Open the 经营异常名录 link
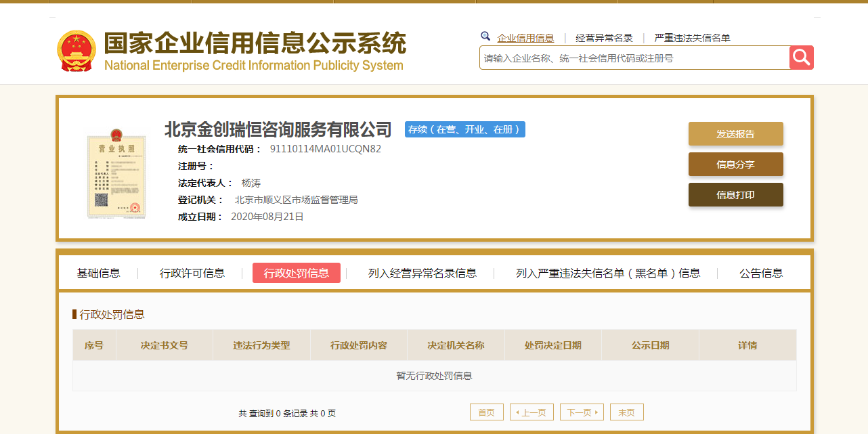868x434 pixels. pos(604,38)
